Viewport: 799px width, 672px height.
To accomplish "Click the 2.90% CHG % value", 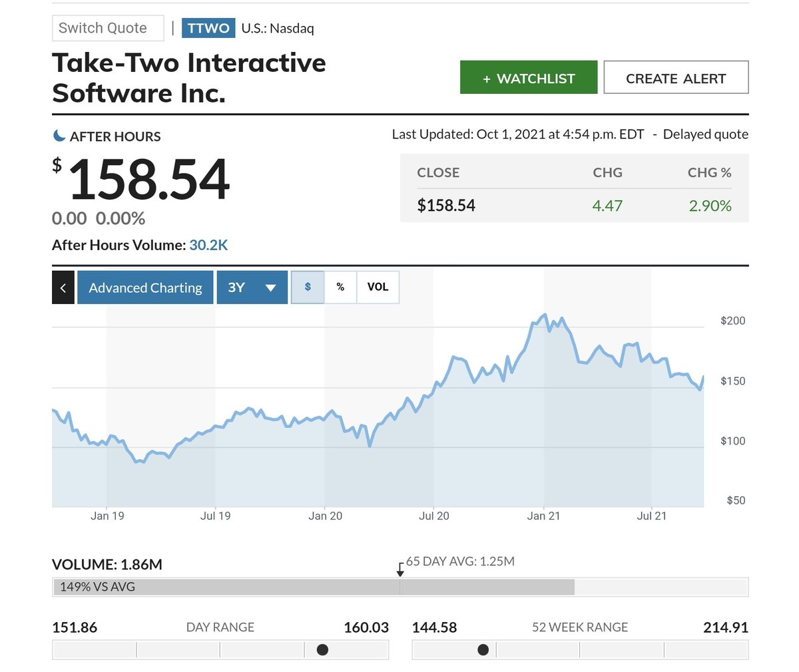I will point(710,206).
